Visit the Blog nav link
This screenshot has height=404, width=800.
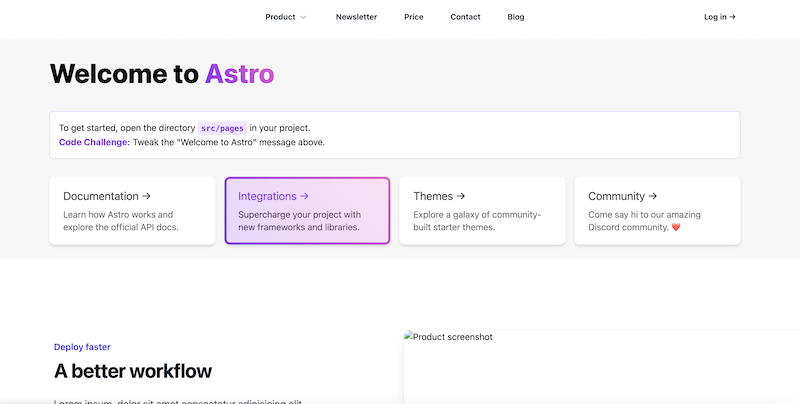click(516, 17)
